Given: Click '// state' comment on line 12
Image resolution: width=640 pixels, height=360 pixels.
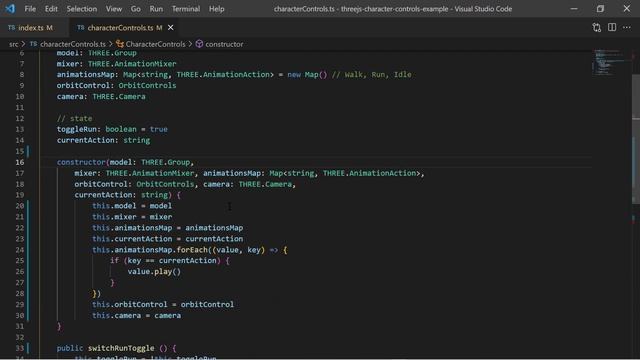Looking at the screenshot, I should point(74,118).
